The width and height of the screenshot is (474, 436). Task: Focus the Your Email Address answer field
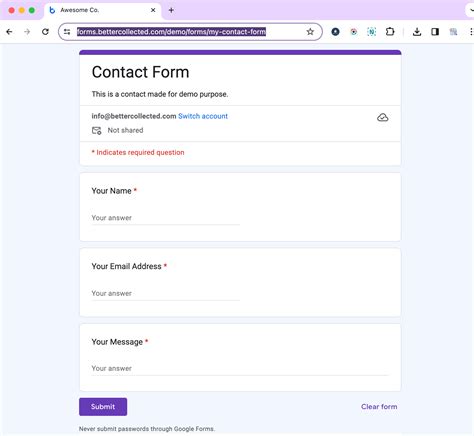(x=166, y=293)
